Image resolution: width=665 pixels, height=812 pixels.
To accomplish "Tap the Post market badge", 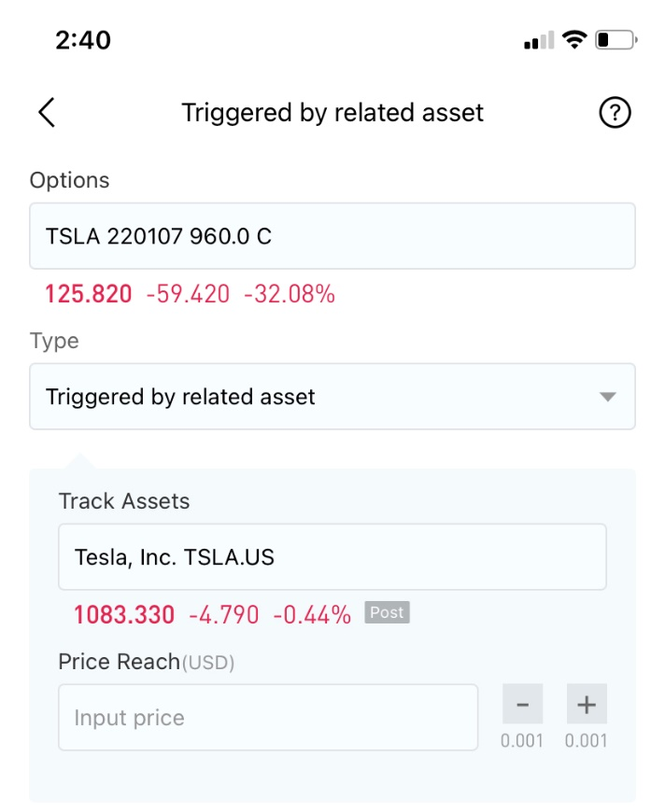I will (387, 612).
